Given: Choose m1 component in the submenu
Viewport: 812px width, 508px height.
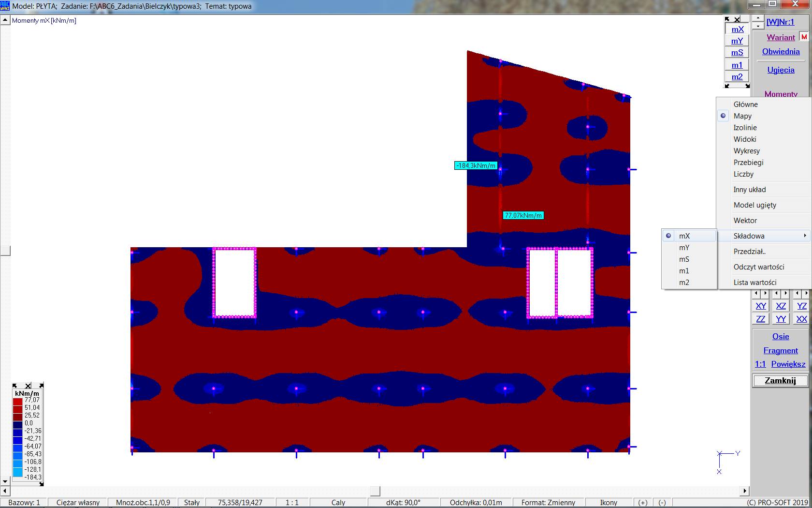Looking at the screenshot, I should tap(684, 271).
